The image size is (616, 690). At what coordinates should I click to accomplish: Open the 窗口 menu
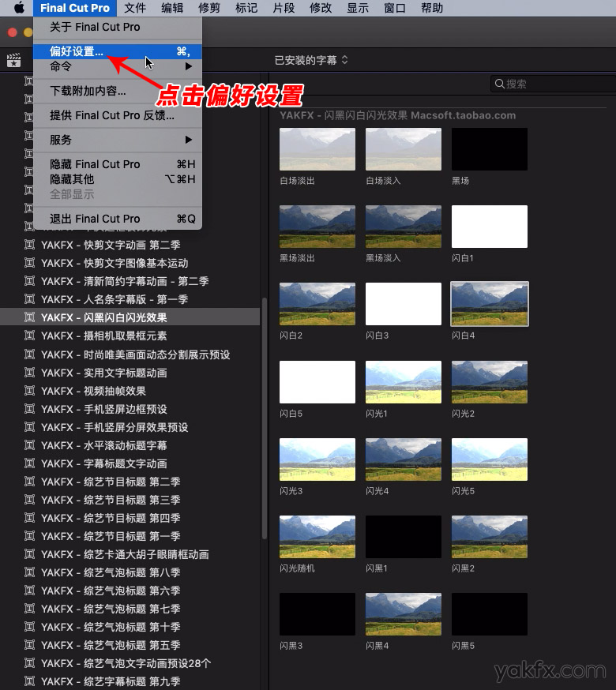tap(395, 8)
